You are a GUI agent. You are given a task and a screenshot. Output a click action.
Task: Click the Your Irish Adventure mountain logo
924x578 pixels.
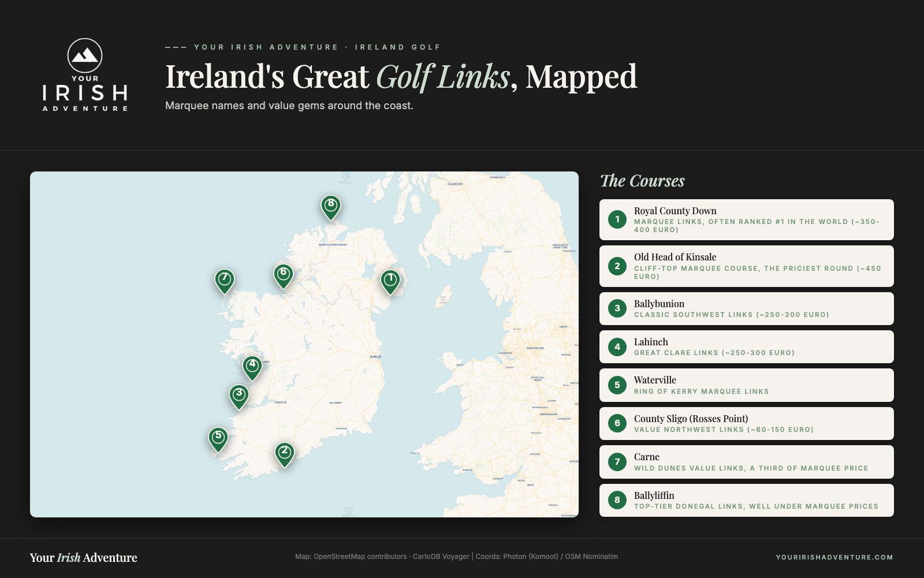[x=85, y=74]
